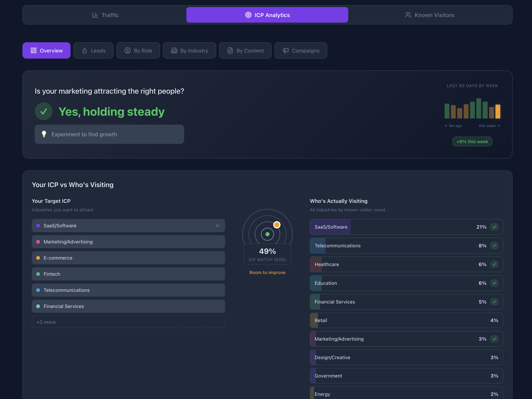Open the Telecommunications 8% visiting row
The height and width of the screenshot is (399, 532).
(x=406, y=246)
